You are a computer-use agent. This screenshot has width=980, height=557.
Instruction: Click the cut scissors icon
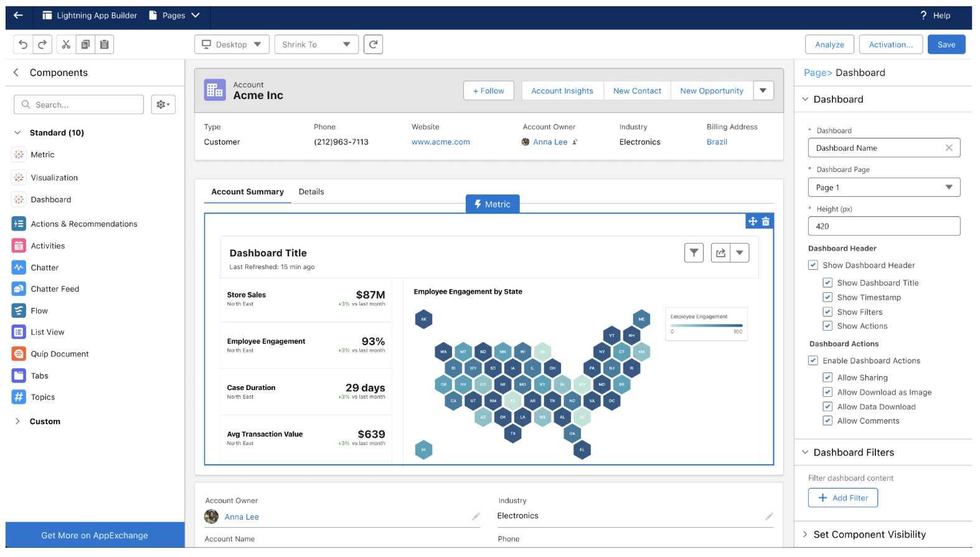point(66,44)
